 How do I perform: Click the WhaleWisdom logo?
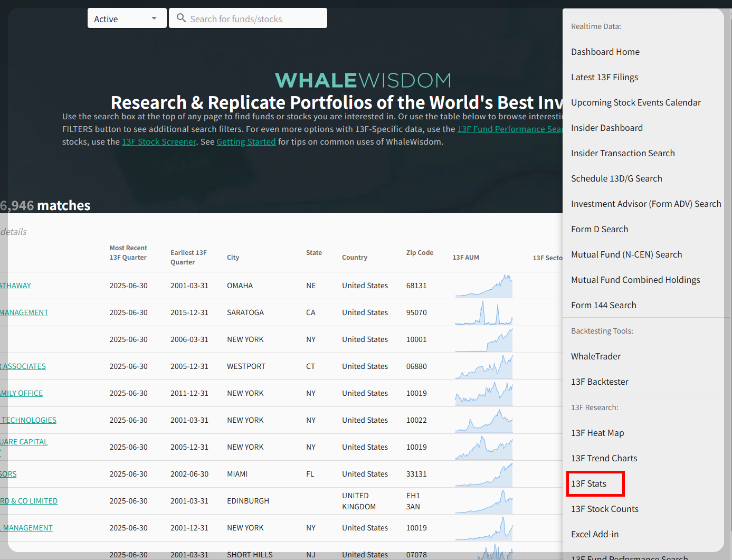(364, 80)
